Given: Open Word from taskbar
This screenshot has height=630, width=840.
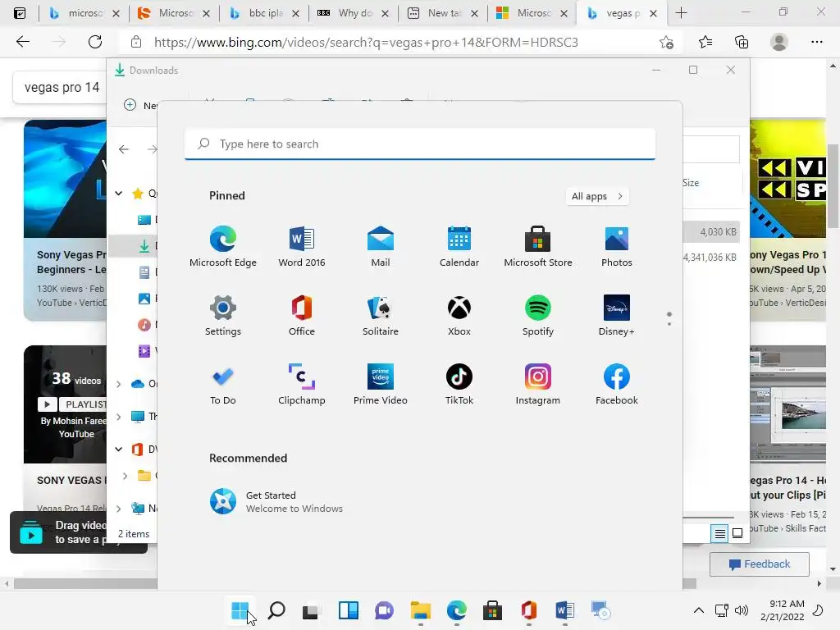Looking at the screenshot, I should pyautogui.click(x=564, y=610).
